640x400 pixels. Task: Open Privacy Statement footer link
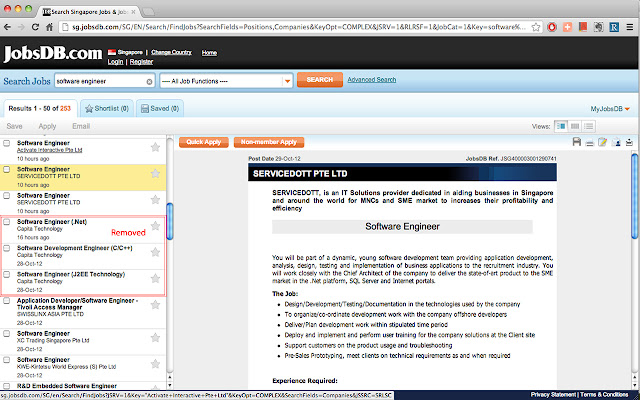553,395
